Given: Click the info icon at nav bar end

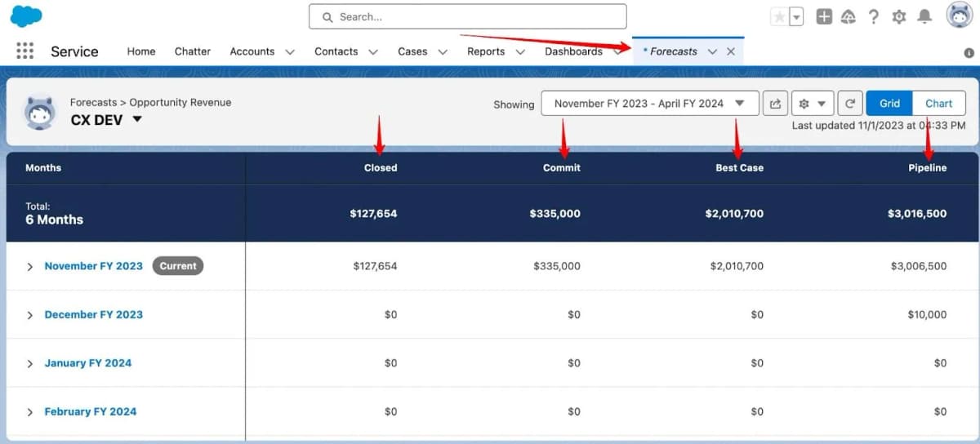Looking at the screenshot, I should click(969, 52).
